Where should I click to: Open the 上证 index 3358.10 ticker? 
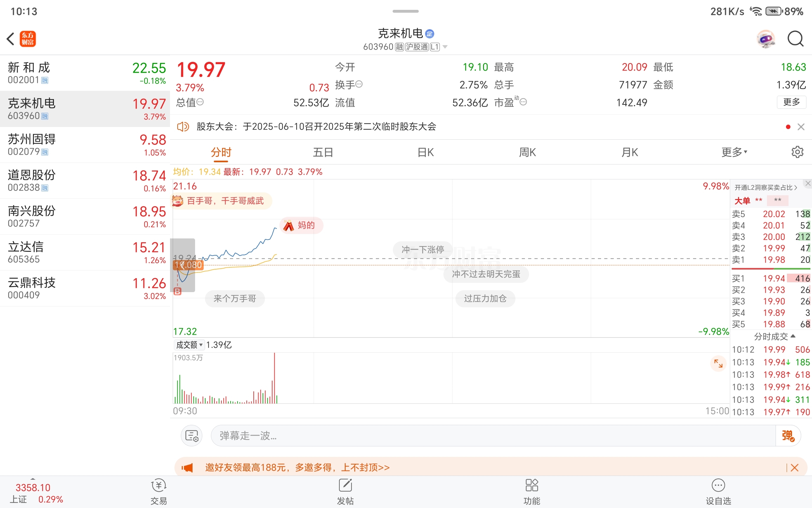click(x=36, y=493)
